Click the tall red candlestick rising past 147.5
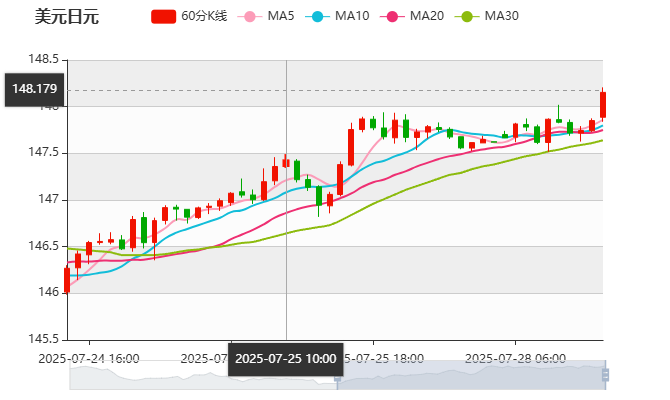The width and height of the screenshot is (670, 400). click(351, 146)
